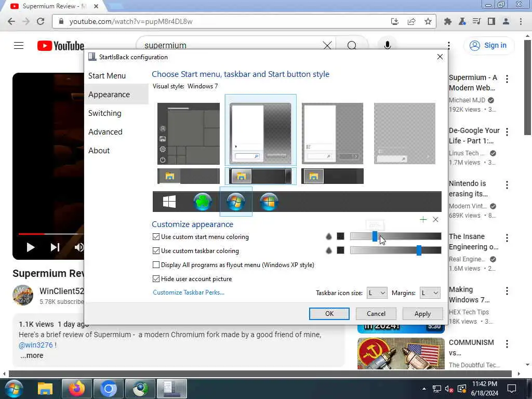Reload the YouTube page
This screenshot has height=399, width=532.
41,21
